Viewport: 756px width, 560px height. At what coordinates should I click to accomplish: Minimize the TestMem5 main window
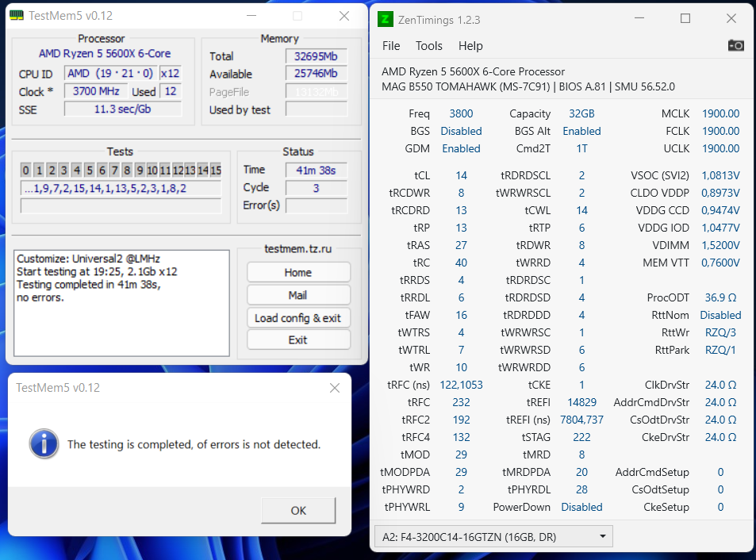tap(251, 16)
